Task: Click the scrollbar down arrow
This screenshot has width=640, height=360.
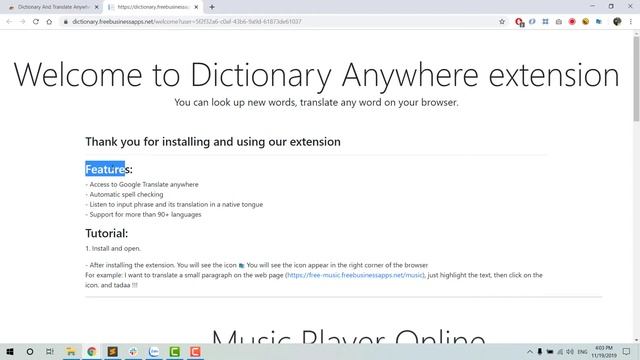Action: pyautogui.click(x=636, y=340)
